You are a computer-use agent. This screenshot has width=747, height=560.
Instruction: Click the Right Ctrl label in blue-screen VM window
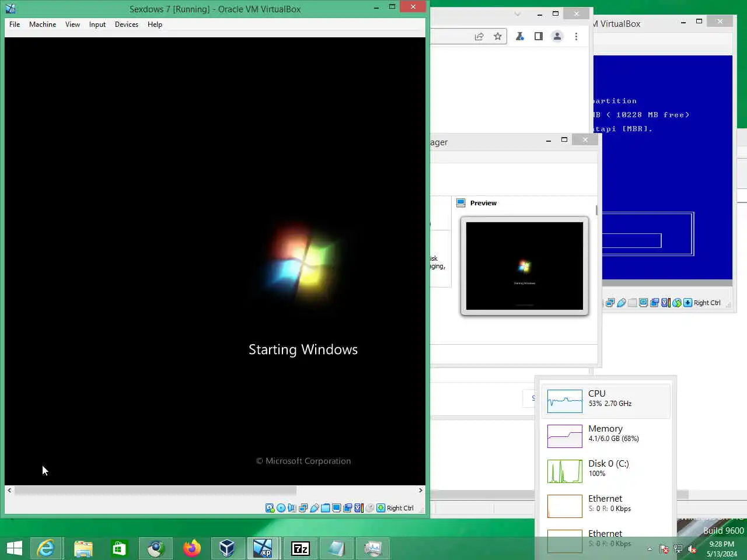pos(707,303)
